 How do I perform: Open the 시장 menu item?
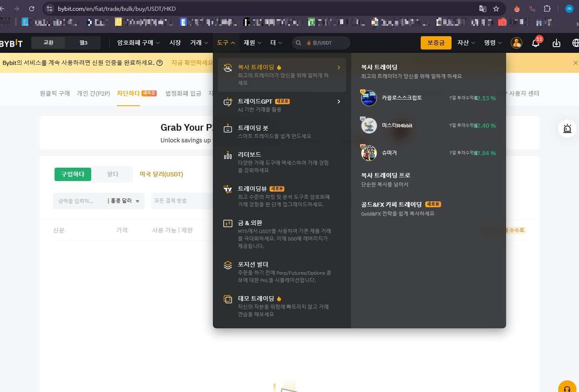pyautogui.click(x=175, y=43)
